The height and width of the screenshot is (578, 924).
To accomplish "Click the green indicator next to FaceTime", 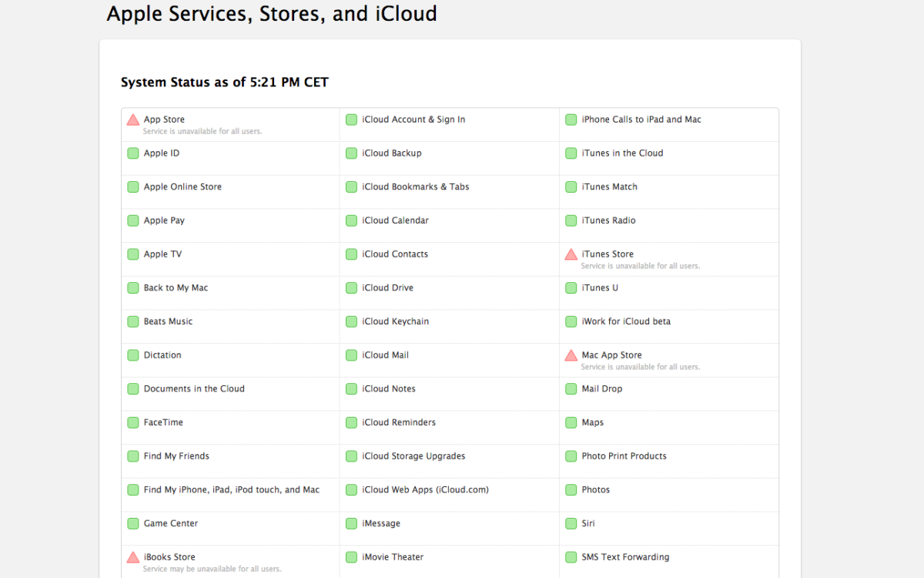I will 132,422.
